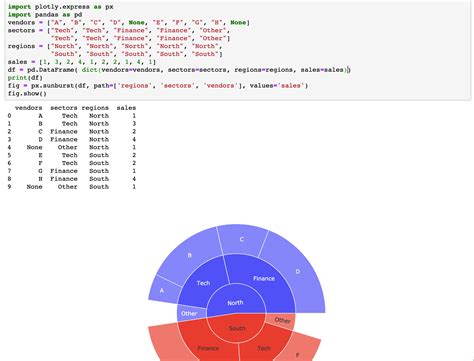
Task: Click the 'import plotly.express as px' line
Action: click(60, 7)
